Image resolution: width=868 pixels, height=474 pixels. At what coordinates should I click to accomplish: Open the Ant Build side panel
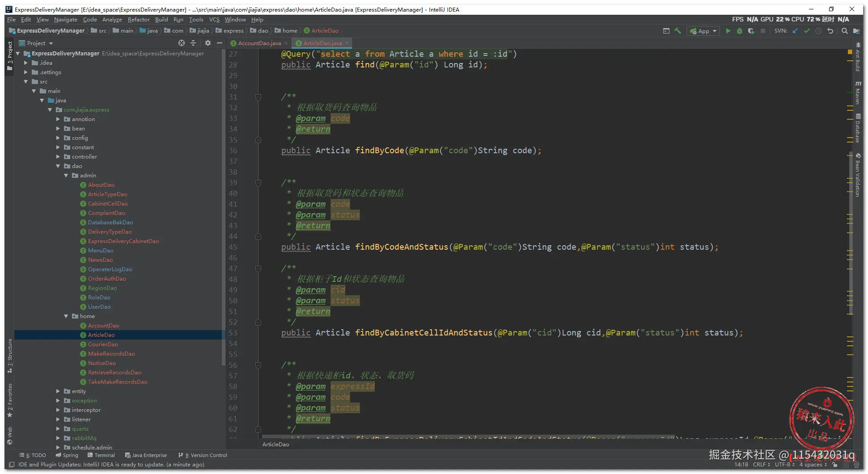click(858, 57)
